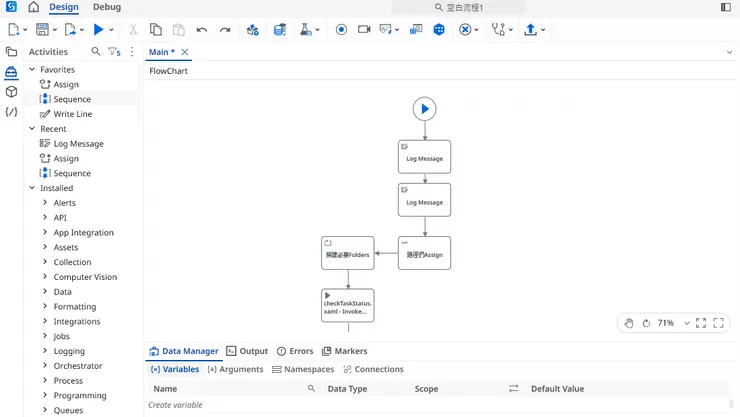Toggle the right side panel layout icon

(x=726, y=7)
